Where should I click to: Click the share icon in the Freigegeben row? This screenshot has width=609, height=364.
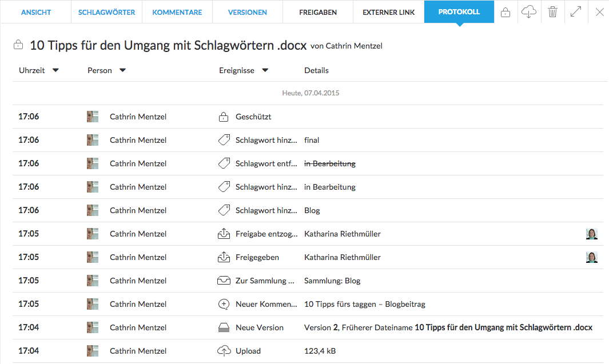click(x=224, y=257)
